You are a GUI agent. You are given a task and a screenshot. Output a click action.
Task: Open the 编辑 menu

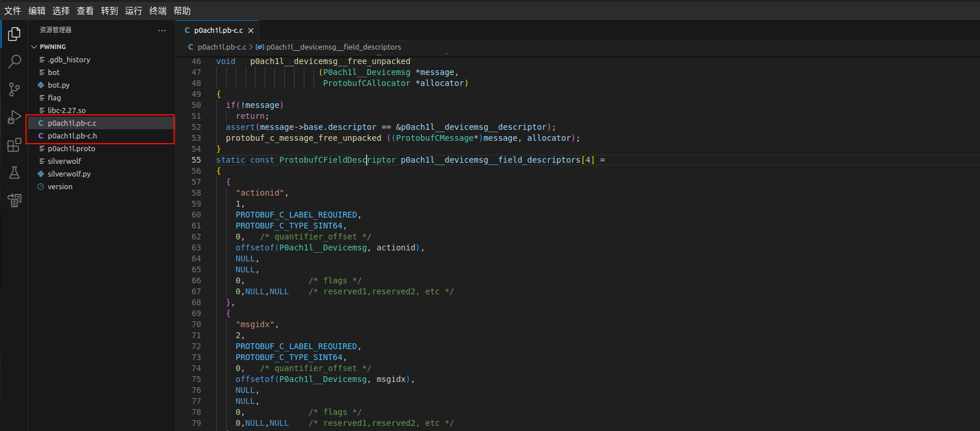pos(37,10)
